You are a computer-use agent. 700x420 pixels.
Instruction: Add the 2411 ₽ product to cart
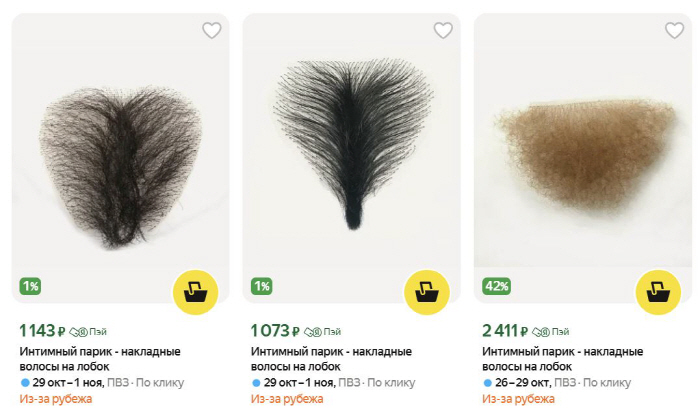658,291
